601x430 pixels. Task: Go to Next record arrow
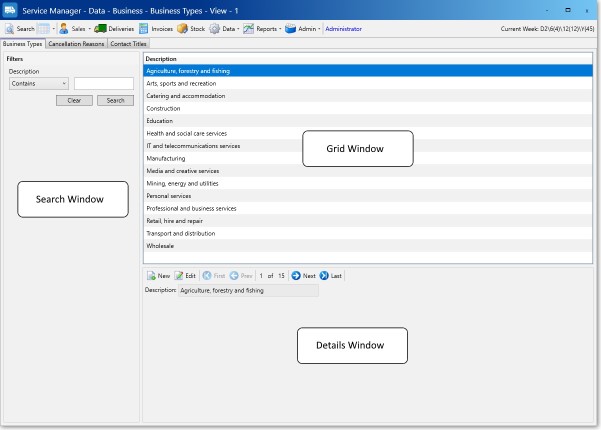pyautogui.click(x=296, y=276)
